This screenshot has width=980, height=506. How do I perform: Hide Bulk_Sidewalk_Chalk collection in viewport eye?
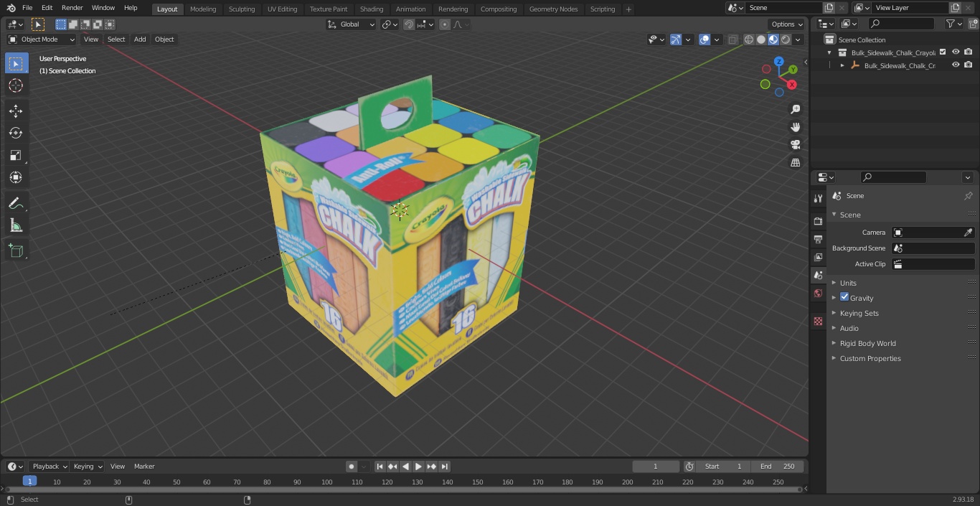956,52
